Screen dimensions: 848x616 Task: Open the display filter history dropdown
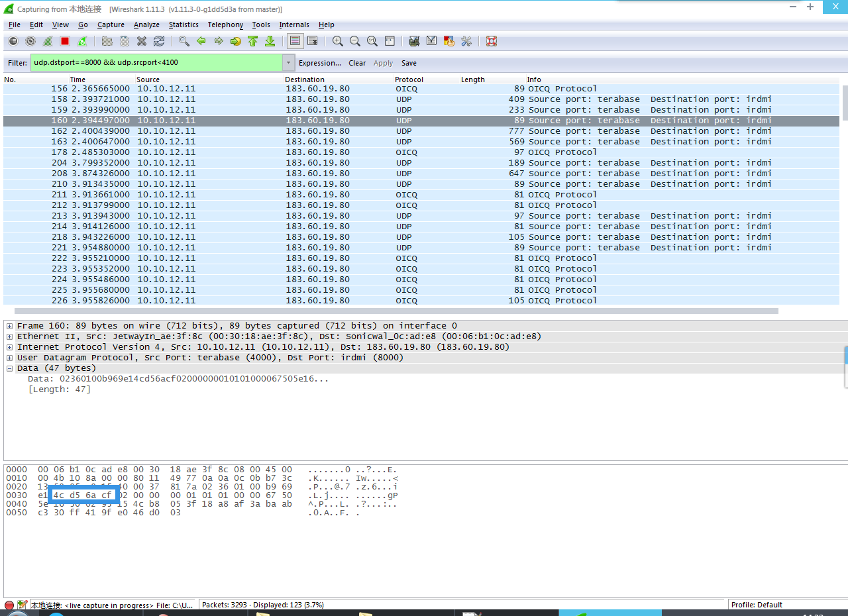(x=289, y=63)
